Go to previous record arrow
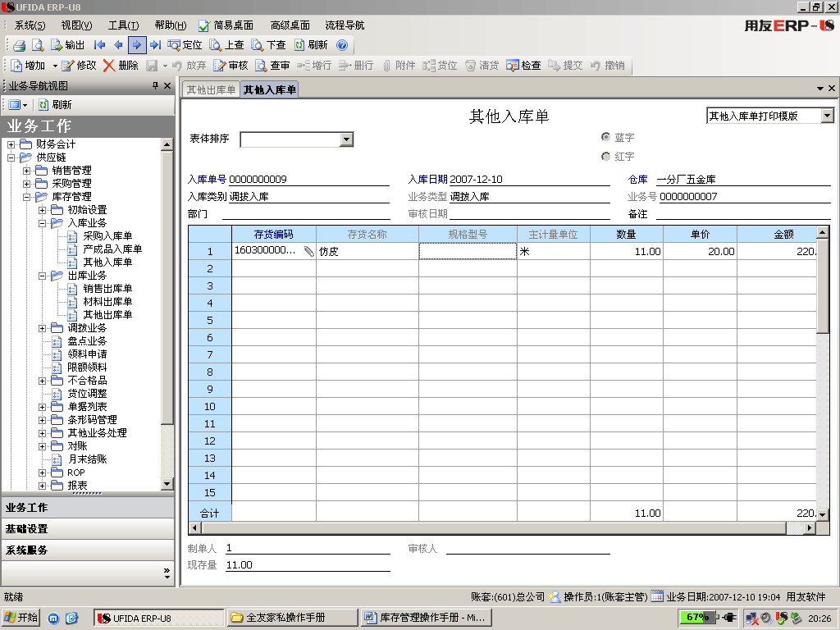The width and height of the screenshot is (840, 630). point(118,45)
